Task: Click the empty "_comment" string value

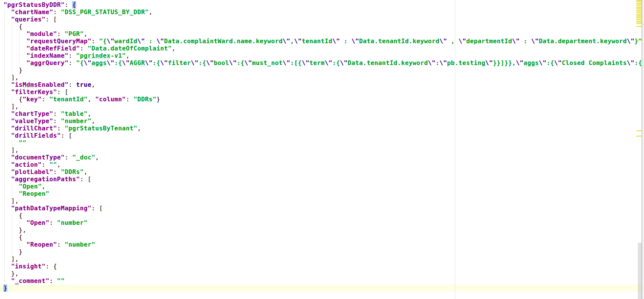Action: [60, 281]
